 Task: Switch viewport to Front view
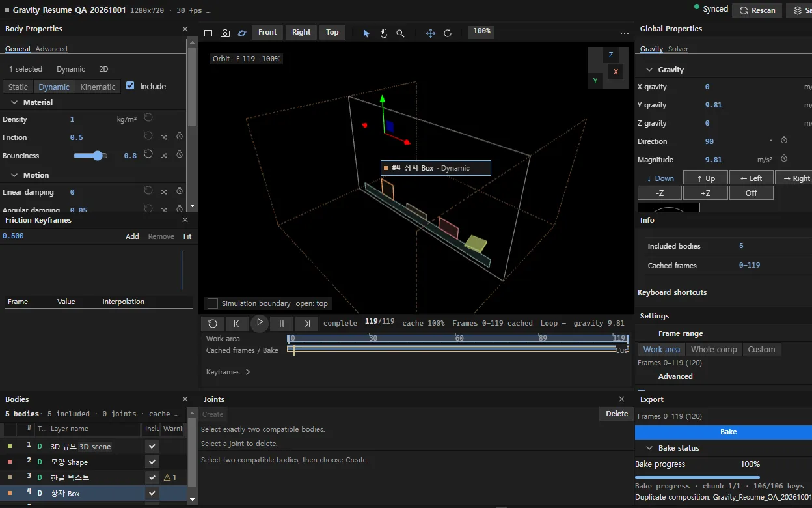tap(267, 33)
